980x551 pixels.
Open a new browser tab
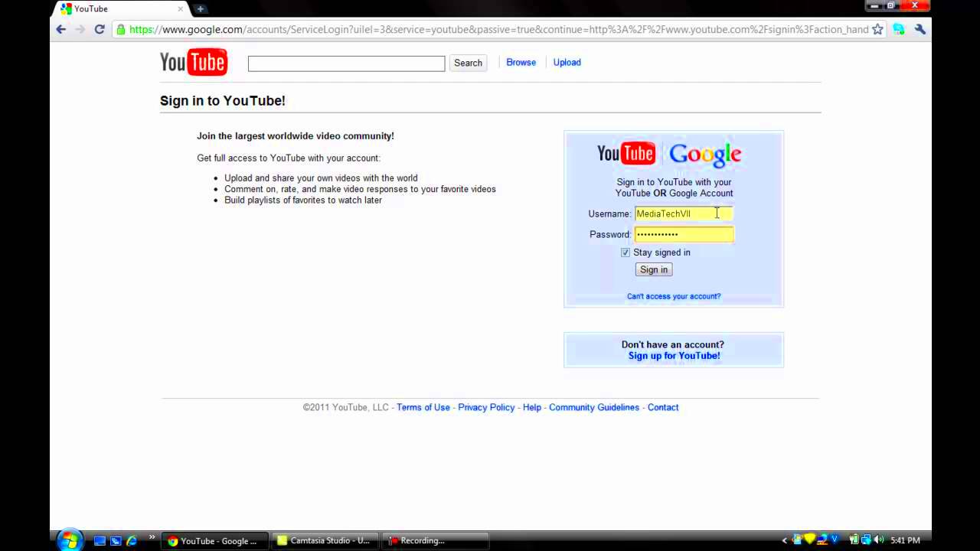200,8
